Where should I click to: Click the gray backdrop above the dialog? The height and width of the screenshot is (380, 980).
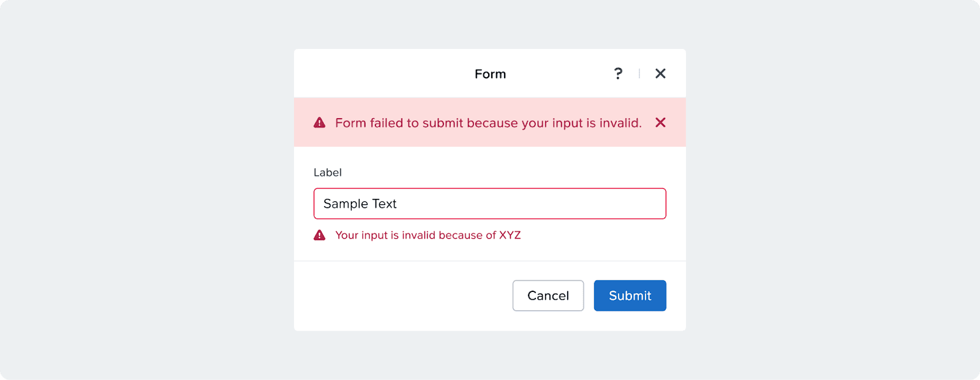click(x=490, y=24)
